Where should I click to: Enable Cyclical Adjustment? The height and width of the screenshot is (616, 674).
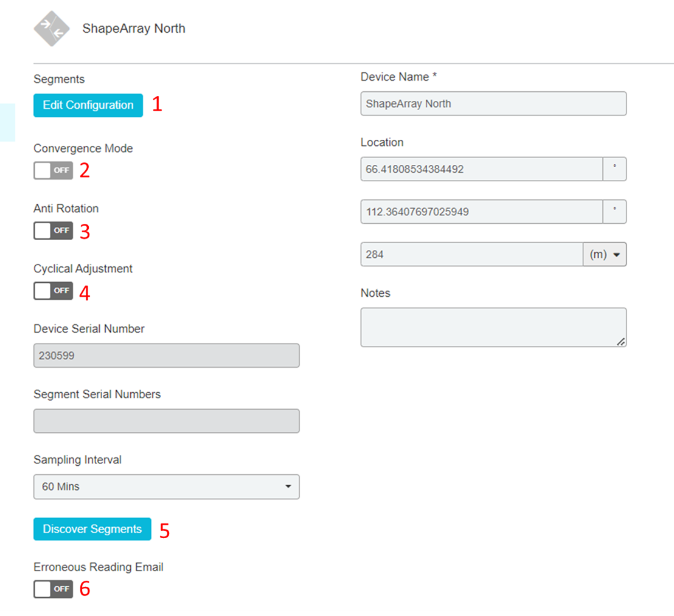(53, 291)
